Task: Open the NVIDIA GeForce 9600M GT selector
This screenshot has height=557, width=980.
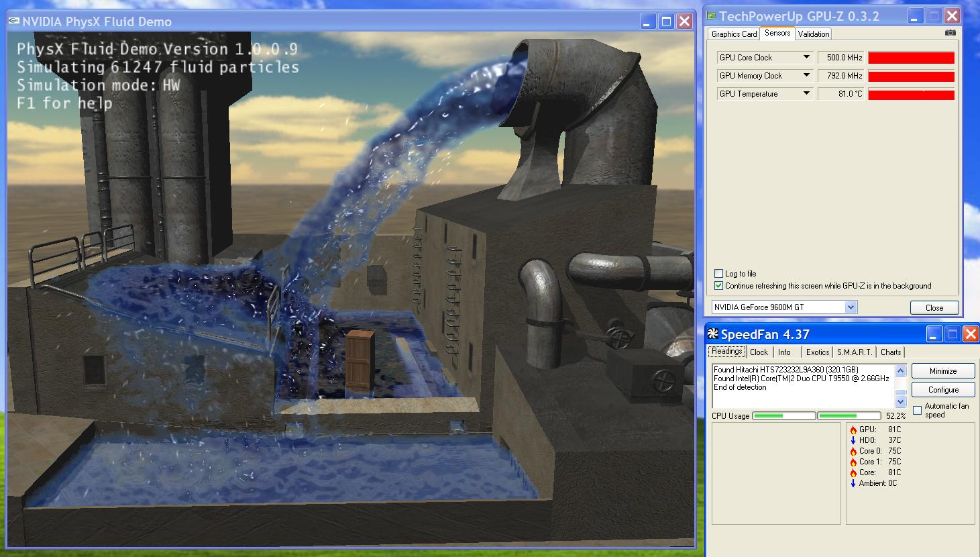Action: coord(784,307)
